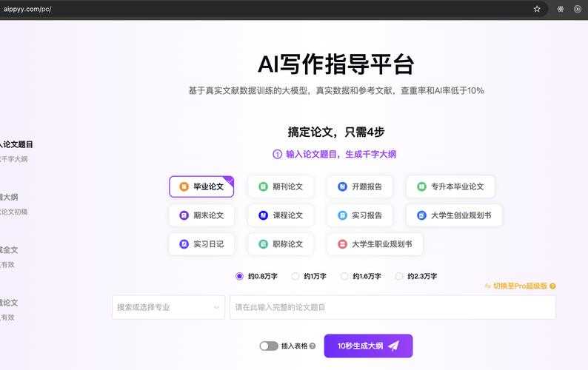The width and height of the screenshot is (588, 370).
Task: Click the paper title input field
Action: click(x=392, y=307)
